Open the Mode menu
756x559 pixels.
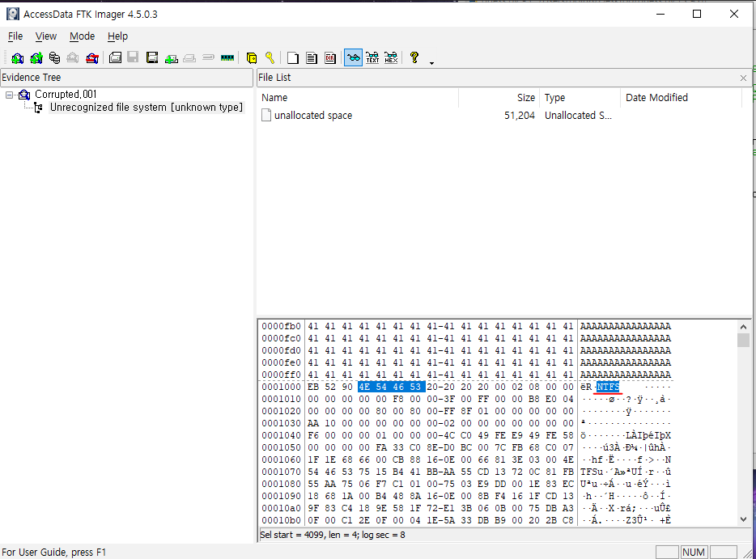coord(82,36)
